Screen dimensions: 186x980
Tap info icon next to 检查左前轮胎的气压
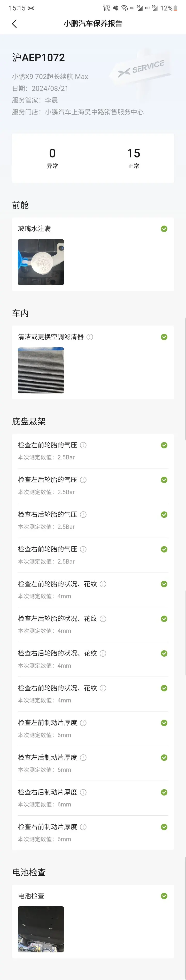[83, 445]
